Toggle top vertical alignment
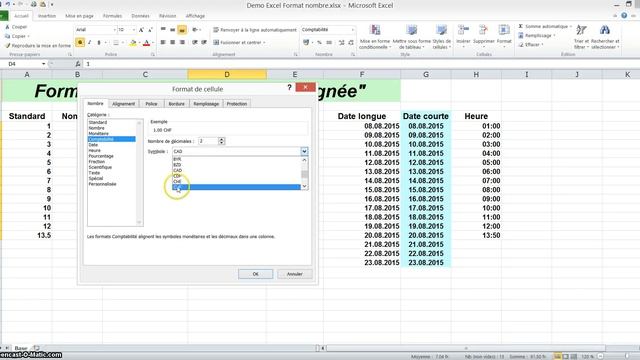 tap(163, 30)
